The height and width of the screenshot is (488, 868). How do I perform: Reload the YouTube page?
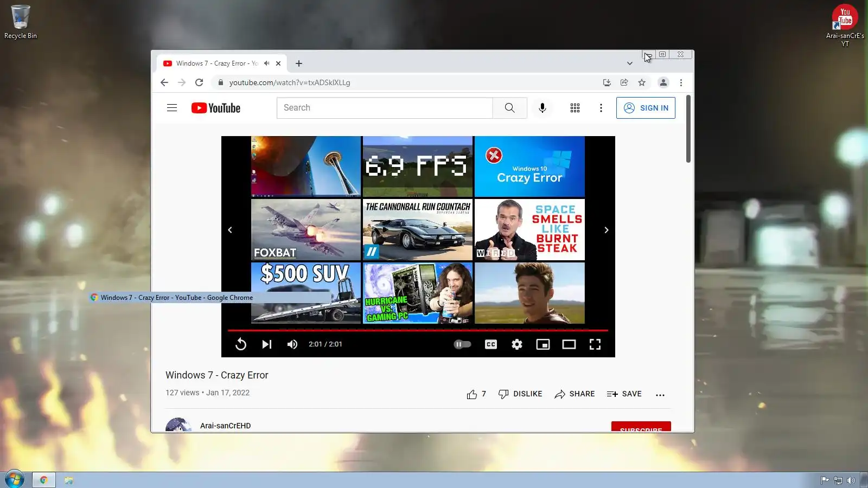(199, 82)
